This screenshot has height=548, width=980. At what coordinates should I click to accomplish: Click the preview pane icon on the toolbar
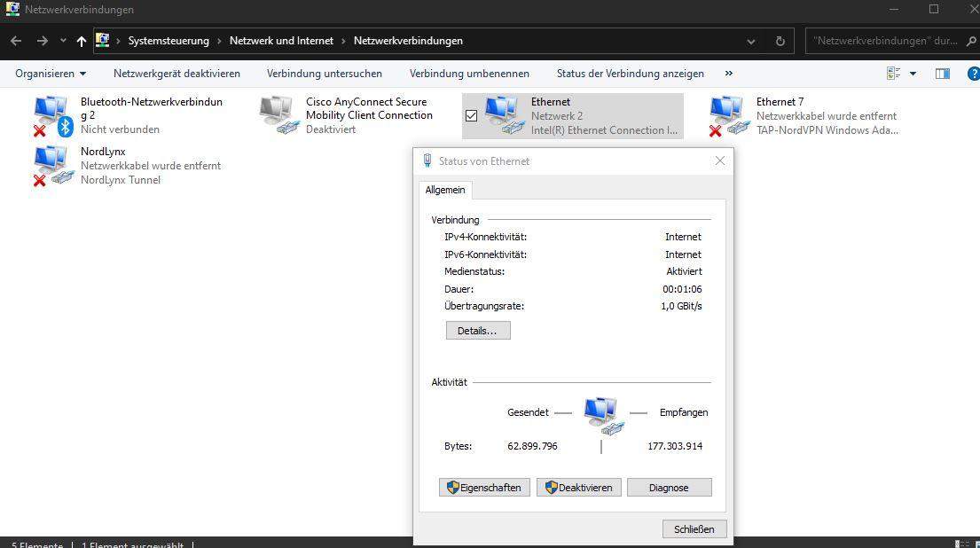click(942, 73)
